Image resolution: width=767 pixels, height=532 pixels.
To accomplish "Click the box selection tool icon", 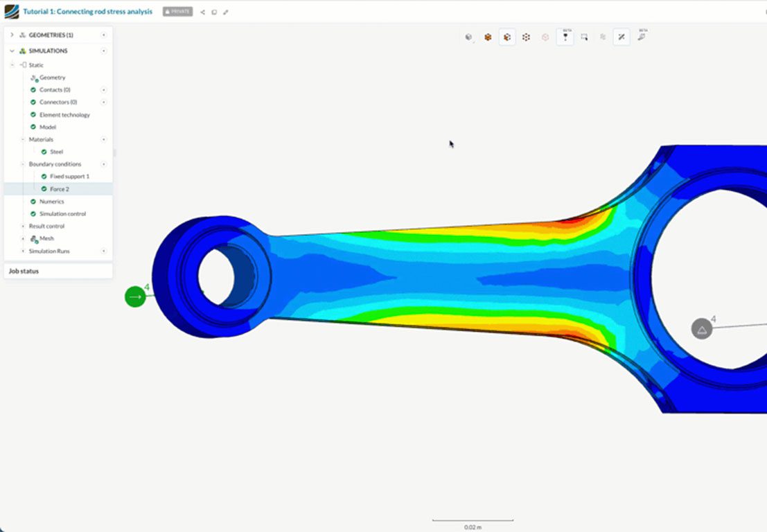I will tap(584, 37).
